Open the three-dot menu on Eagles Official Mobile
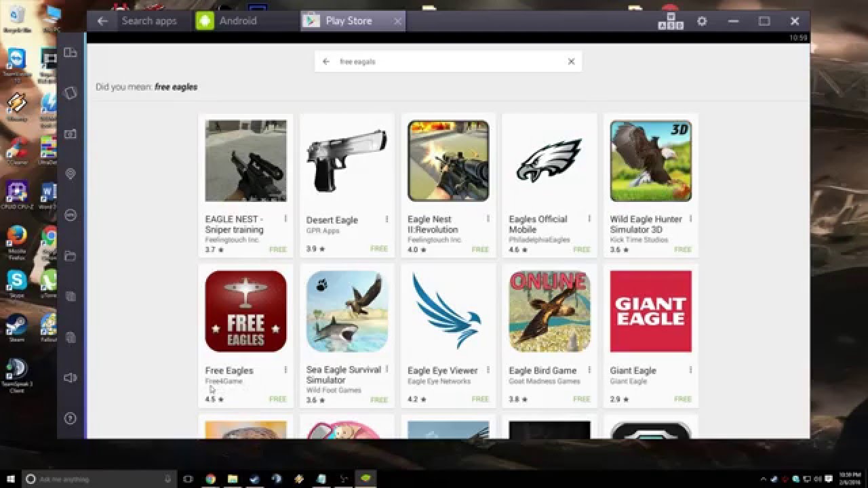This screenshot has height=488, width=868. [x=589, y=219]
